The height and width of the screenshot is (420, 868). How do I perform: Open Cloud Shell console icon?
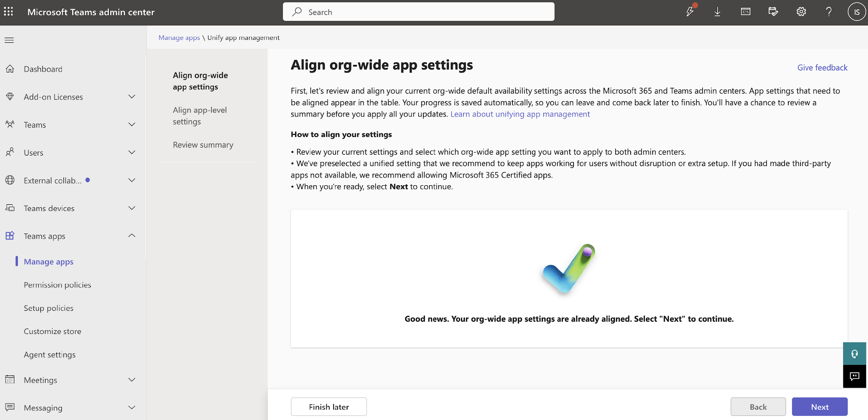click(x=746, y=12)
